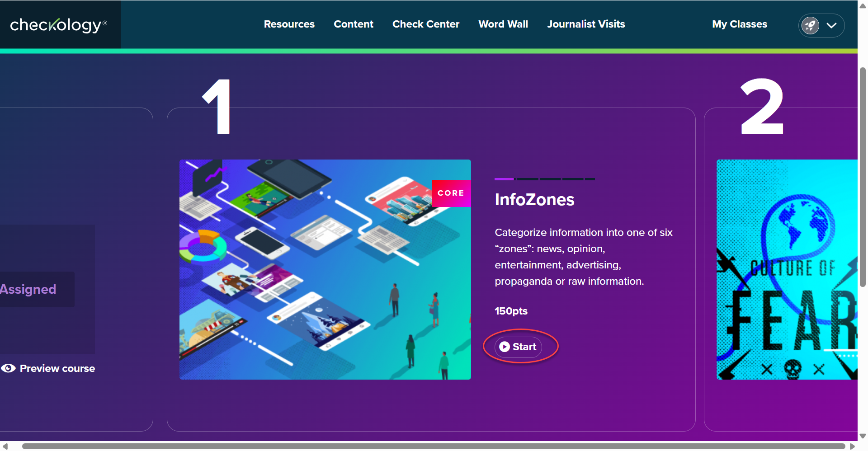Click the CORE badge on InfoZones
This screenshot has width=868, height=451.
451,193
